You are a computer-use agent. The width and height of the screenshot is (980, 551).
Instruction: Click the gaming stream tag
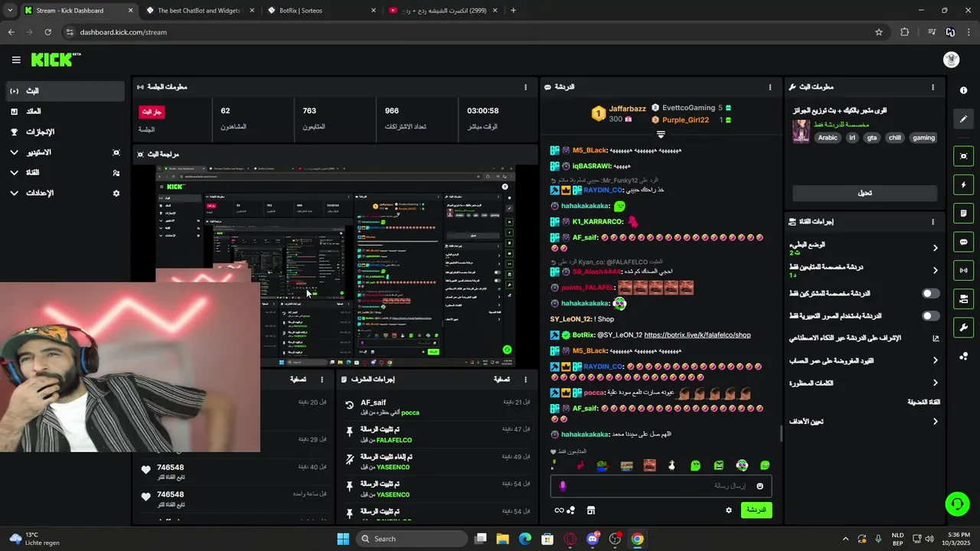coord(923,138)
